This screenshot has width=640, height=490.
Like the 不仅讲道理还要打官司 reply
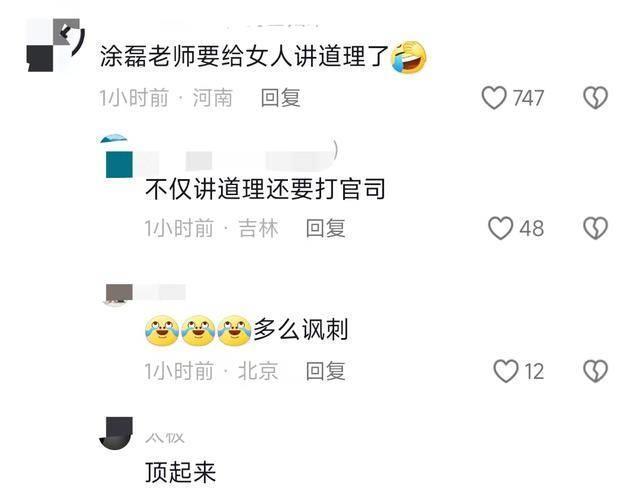click(500, 228)
